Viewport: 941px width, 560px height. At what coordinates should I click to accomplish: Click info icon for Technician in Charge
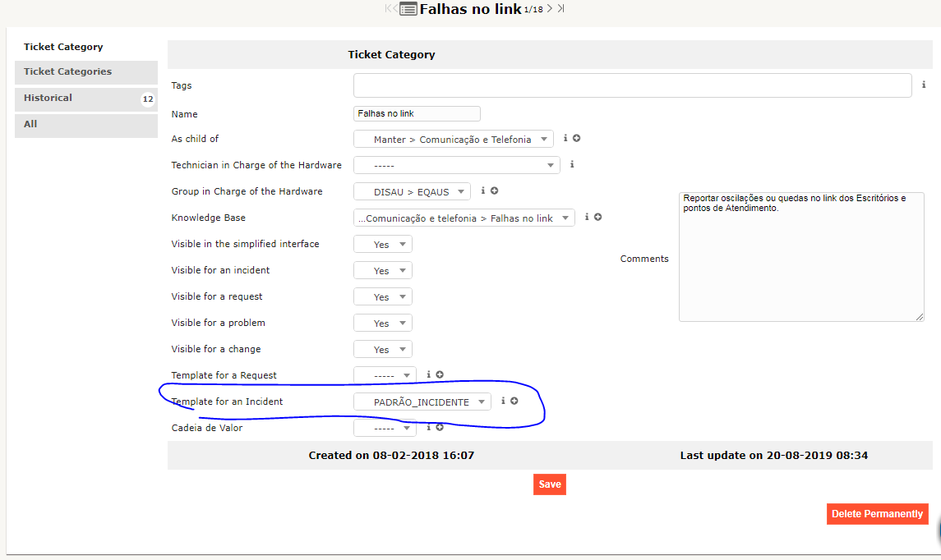click(x=572, y=164)
